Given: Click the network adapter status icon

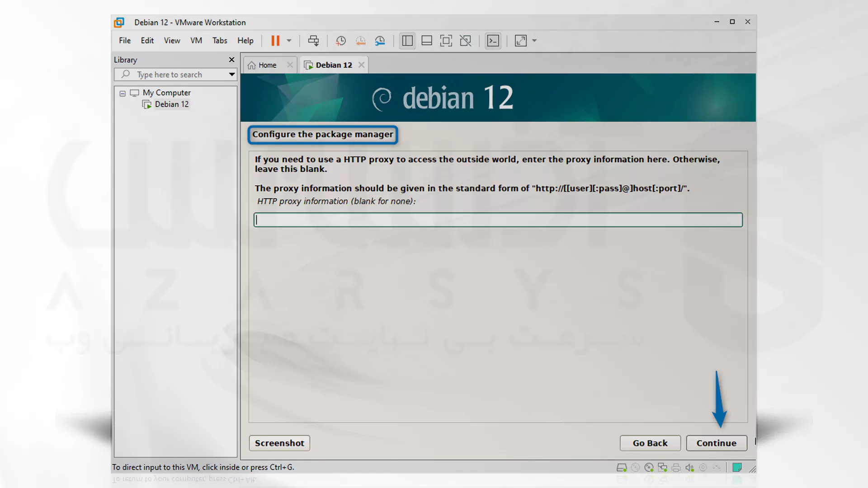Looking at the screenshot, I should point(664,467).
